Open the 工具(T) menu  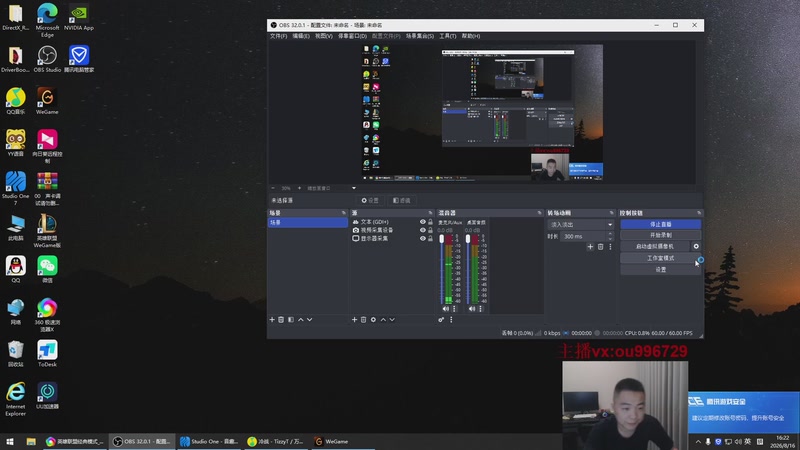point(447,36)
